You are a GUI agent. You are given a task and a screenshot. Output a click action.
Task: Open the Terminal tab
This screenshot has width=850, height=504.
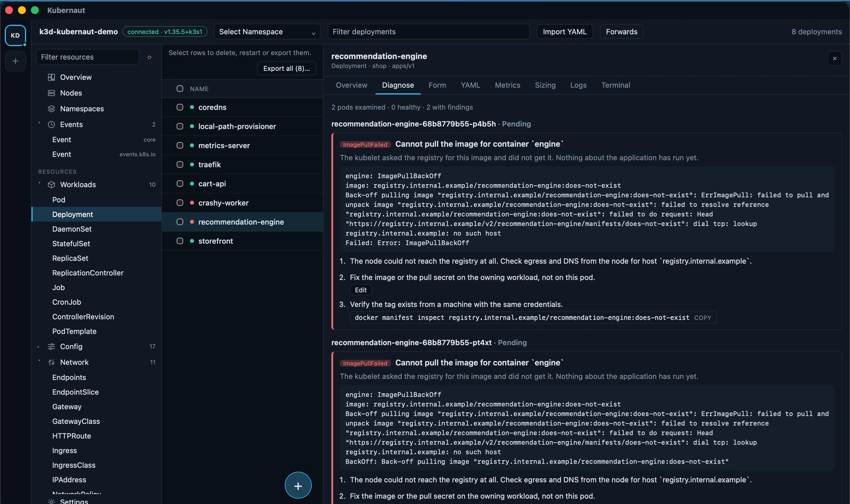[x=615, y=85]
